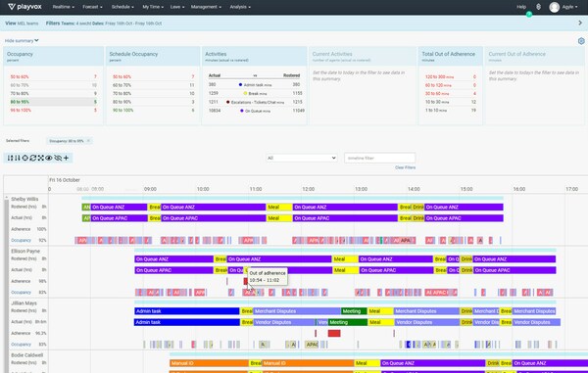Click the user avatar icon
Viewport: 588px width, 373px height.
point(555,7)
